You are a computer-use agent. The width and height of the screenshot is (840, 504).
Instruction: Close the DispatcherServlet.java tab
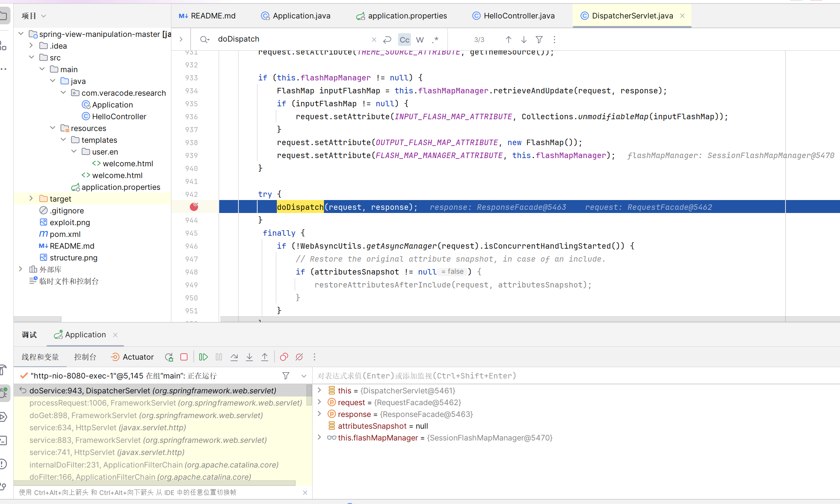pyautogui.click(x=682, y=16)
